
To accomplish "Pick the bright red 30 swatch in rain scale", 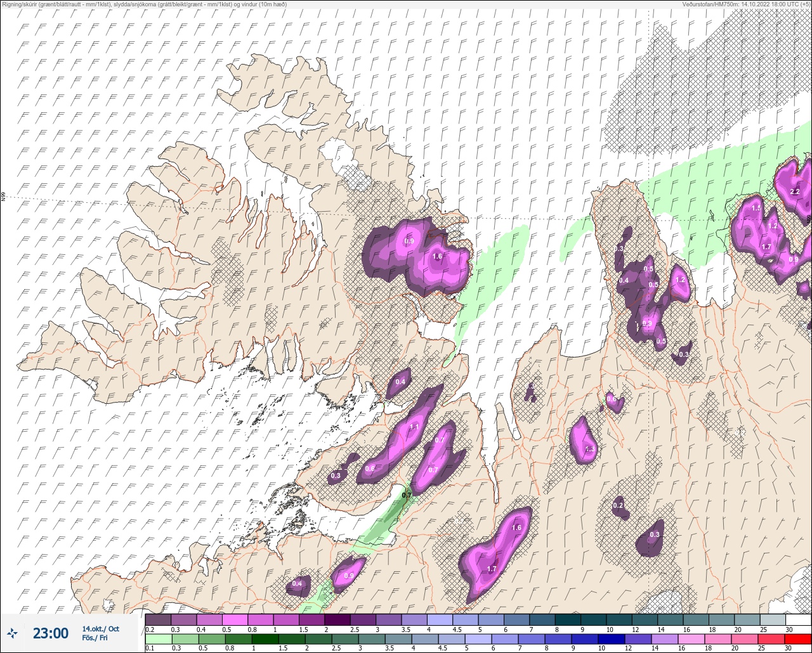I will (x=798, y=638).
